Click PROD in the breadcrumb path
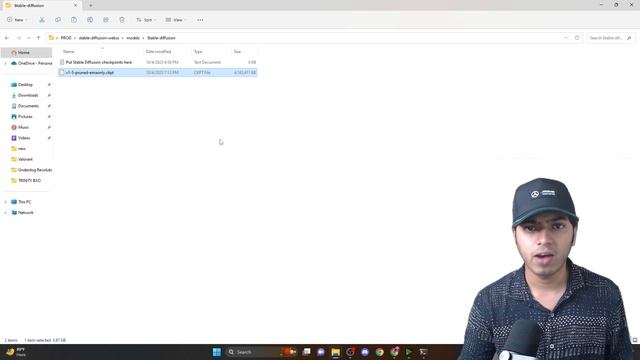Image resolution: width=640 pixels, height=360 pixels. [x=66, y=38]
